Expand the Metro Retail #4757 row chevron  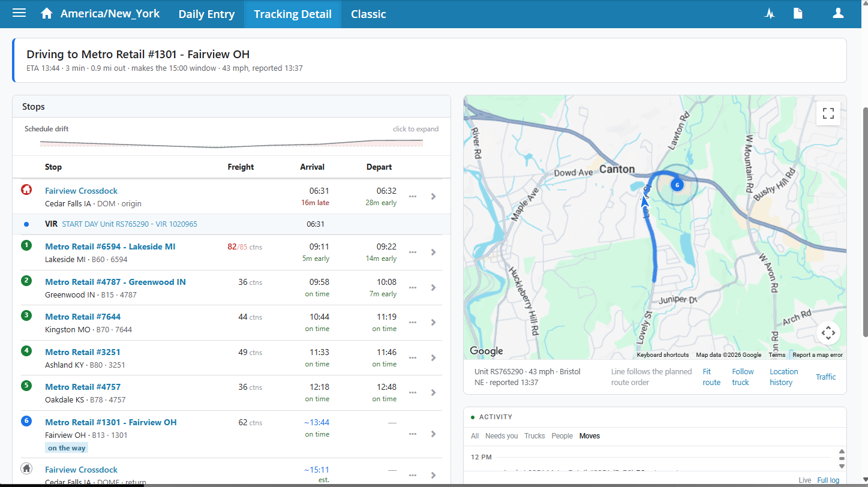pos(433,393)
